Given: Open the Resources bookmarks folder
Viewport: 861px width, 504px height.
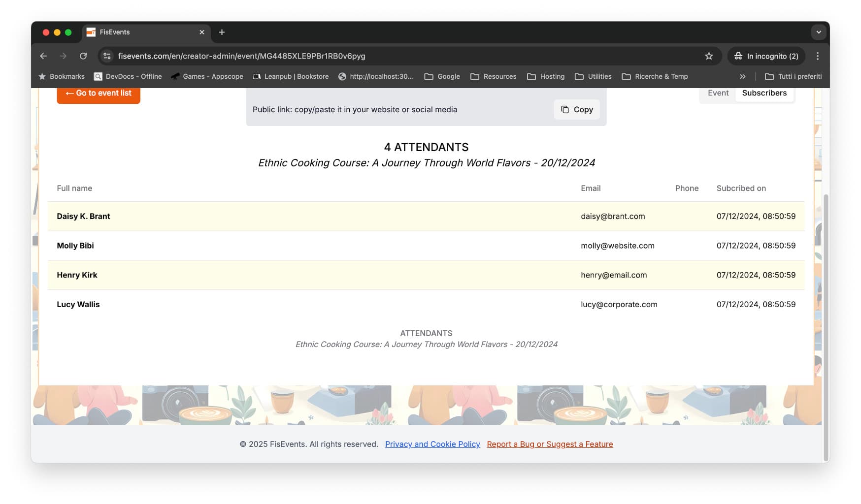Looking at the screenshot, I should click(x=494, y=76).
